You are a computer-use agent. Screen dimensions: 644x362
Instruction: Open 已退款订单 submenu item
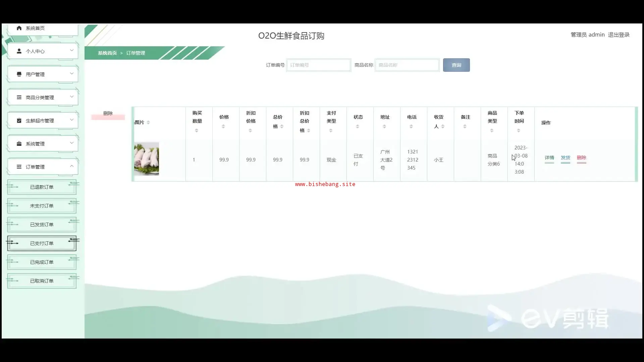[x=42, y=187]
